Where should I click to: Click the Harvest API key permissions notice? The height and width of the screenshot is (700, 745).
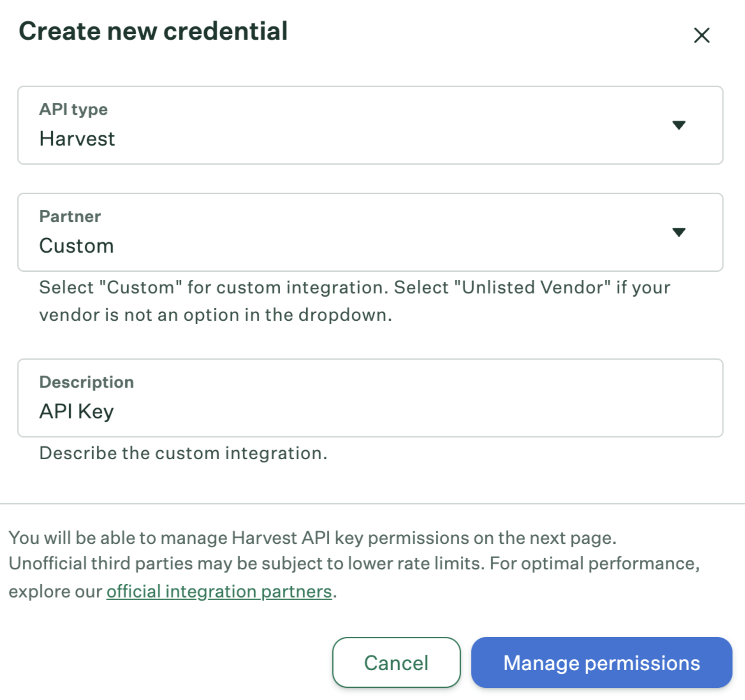[x=312, y=538]
